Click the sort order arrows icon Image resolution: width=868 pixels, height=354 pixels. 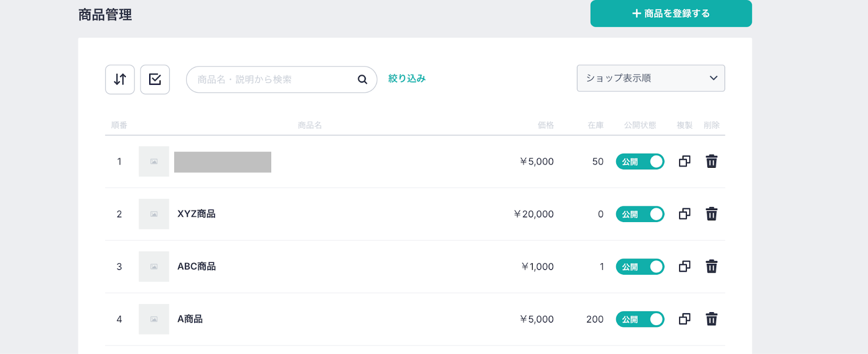pos(120,79)
